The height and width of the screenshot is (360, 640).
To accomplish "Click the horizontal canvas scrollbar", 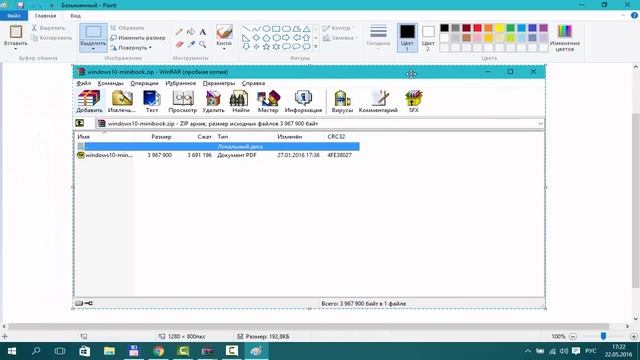I will (x=309, y=327).
